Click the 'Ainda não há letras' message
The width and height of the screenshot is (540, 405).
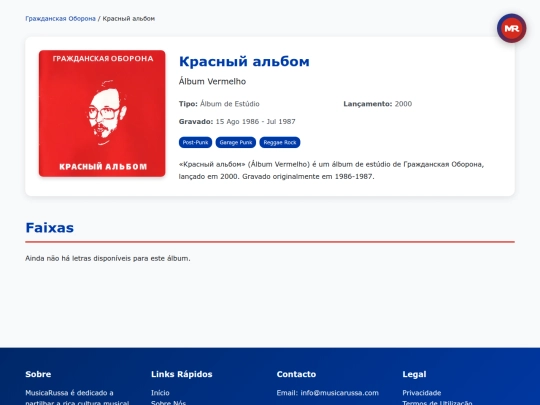[108, 258]
